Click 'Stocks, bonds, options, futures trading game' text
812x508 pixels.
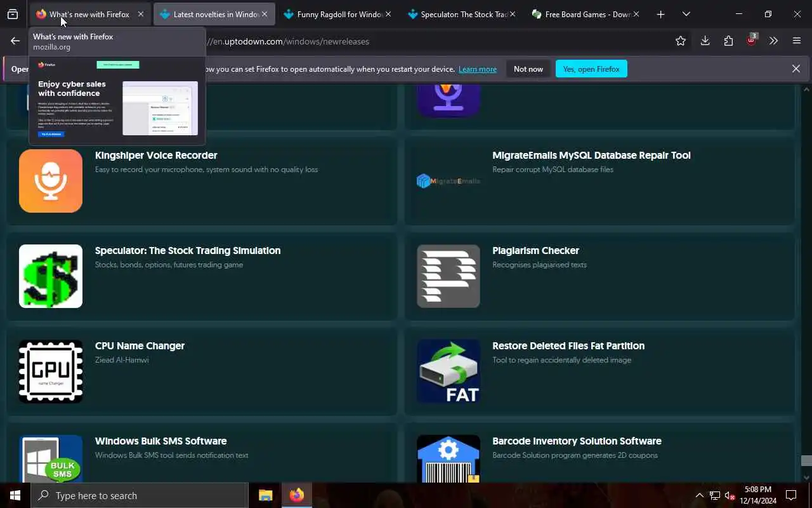[169, 265]
